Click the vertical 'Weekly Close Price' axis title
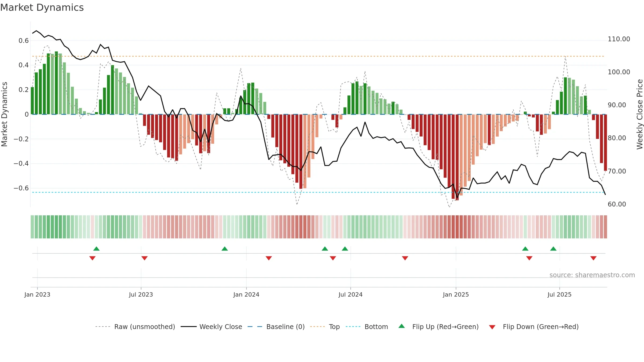644x362 pixels. [x=640, y=114]
